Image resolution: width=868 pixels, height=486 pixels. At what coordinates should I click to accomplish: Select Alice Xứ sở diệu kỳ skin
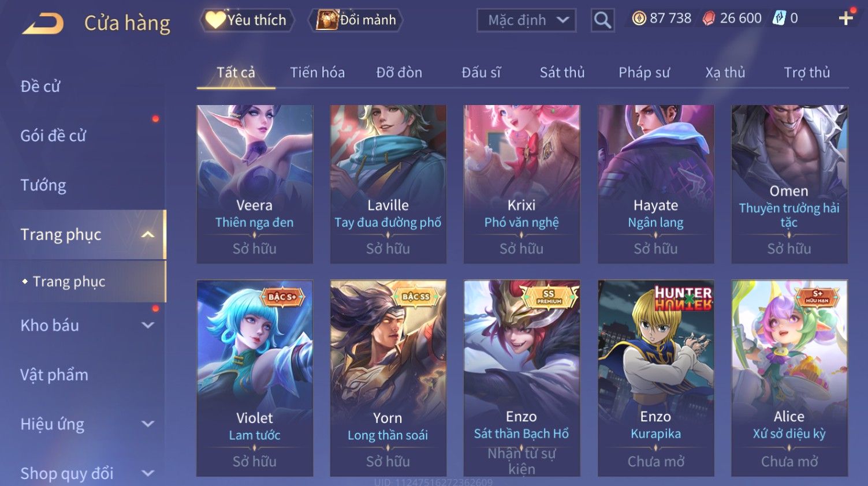point(789,378)
